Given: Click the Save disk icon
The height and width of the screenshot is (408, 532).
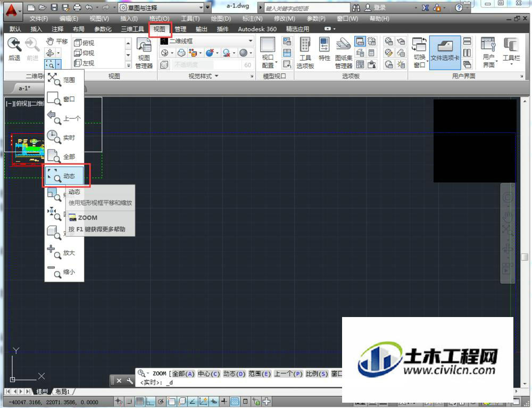Looking at the screenshot, I should tap(54, 7).
